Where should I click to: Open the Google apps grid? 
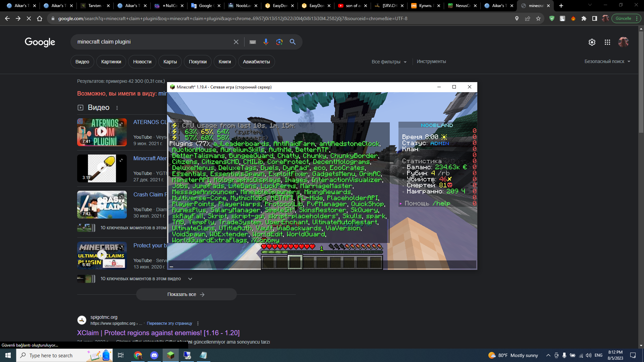[x=607, y=42]
